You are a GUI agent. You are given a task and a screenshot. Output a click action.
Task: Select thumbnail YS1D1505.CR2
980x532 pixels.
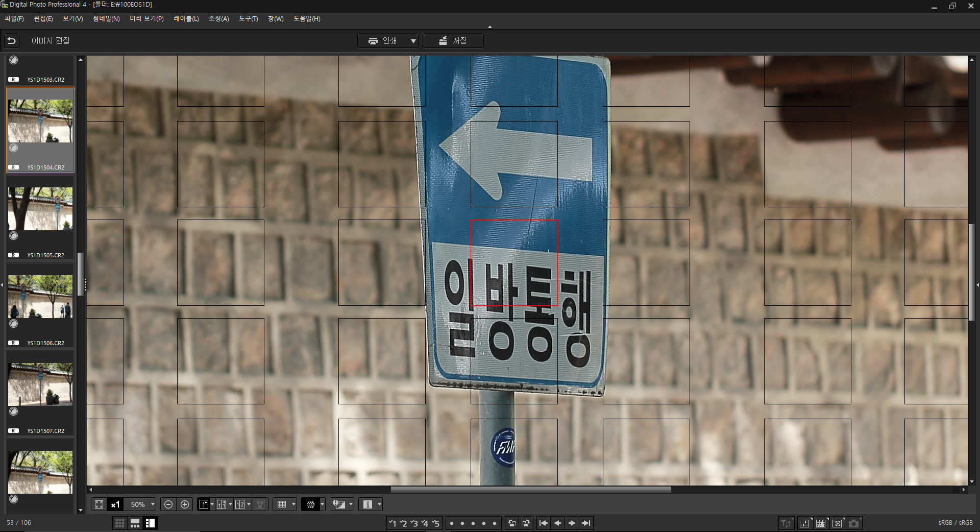pyautogui.click(x=40, y=217)
